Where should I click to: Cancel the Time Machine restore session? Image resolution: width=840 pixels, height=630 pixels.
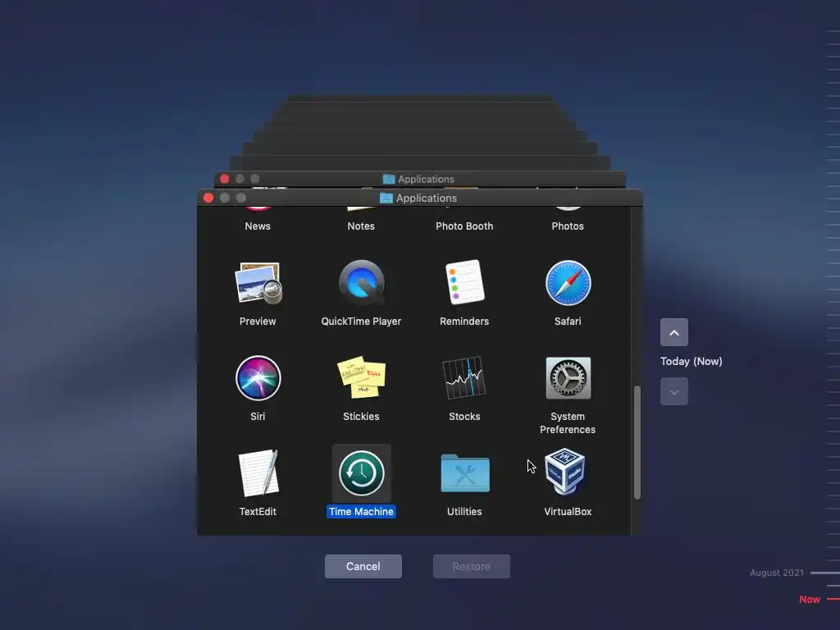[x=363, y=566]
